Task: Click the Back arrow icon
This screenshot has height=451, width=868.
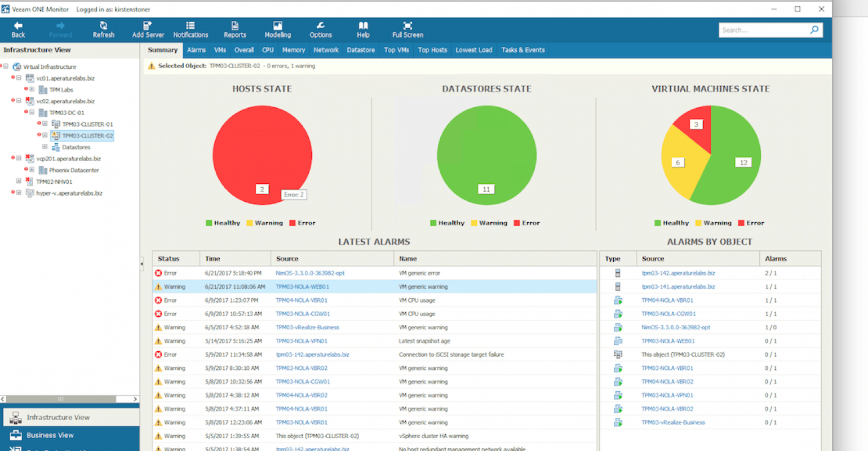Action: pyautogui.click(x=18, y=25)
